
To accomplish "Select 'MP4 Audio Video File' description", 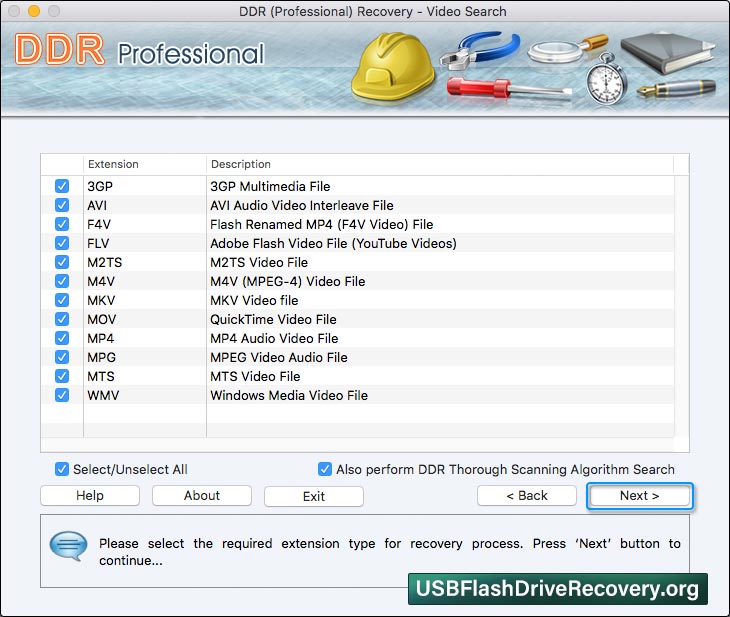I will [x=274, y=339].
